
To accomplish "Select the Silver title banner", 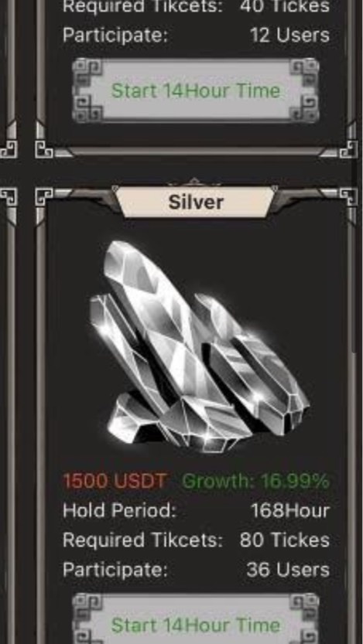I will point(196,202).
